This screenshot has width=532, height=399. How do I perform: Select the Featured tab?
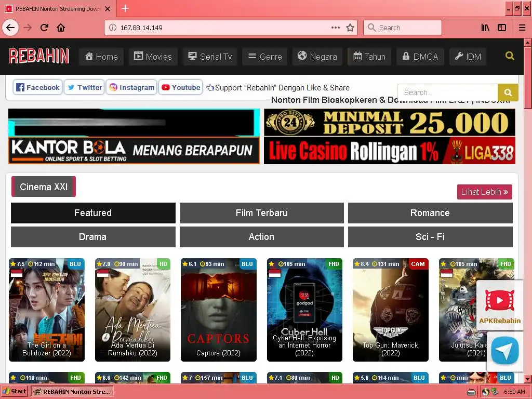pos(93,212)
